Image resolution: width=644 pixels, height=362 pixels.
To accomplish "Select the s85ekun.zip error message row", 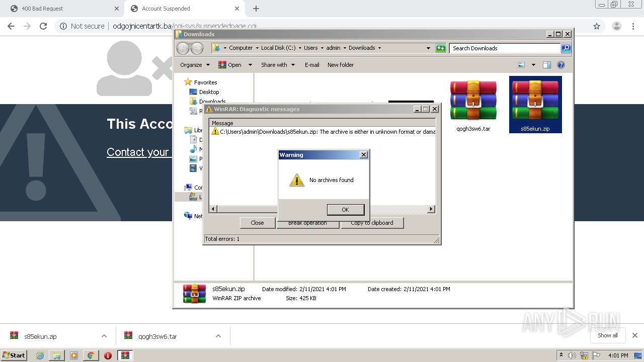I will click(323, 132).
